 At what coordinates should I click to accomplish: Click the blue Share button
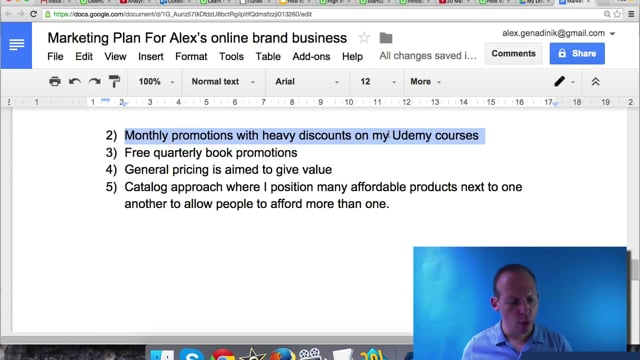click(577, 53)
